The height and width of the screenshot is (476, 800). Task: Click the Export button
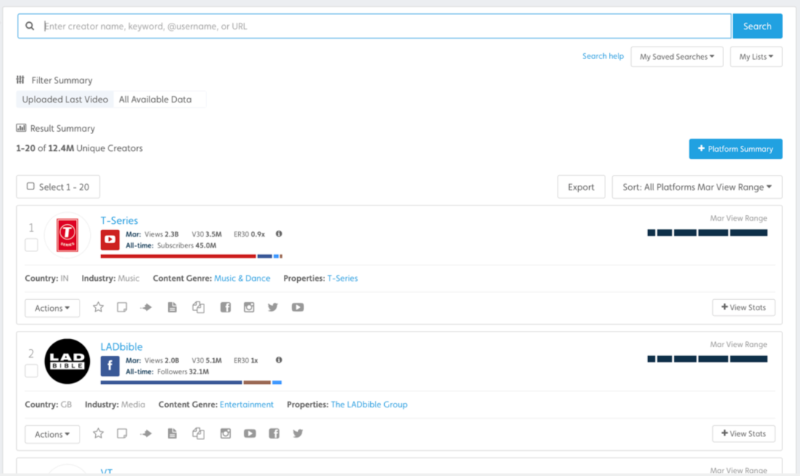(581, 187)
